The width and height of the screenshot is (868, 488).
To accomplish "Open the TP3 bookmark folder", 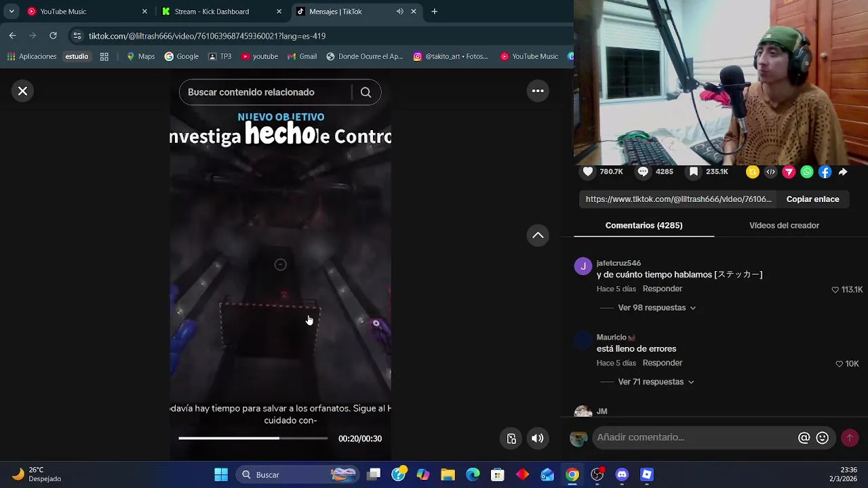I will tap(220, 56).
